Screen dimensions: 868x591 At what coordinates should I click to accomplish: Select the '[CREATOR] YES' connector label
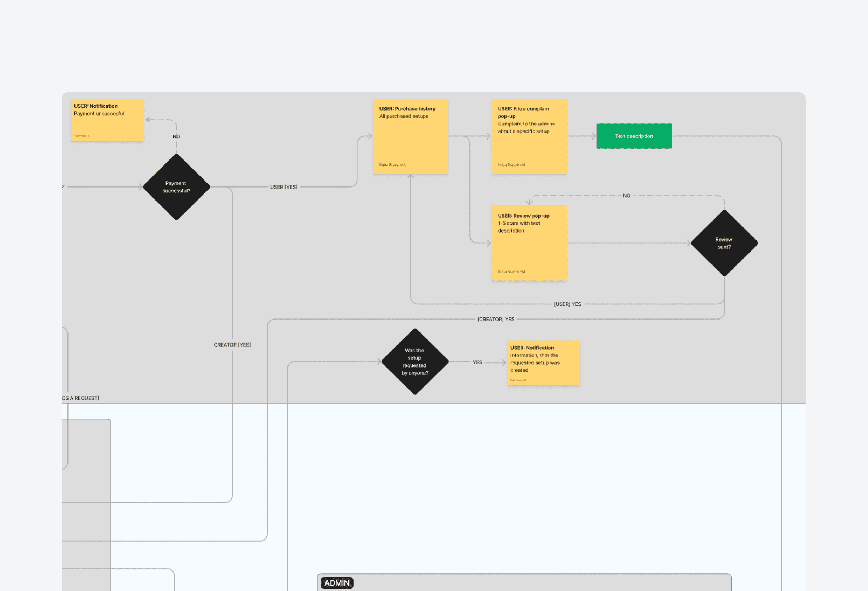pos(496,319)
